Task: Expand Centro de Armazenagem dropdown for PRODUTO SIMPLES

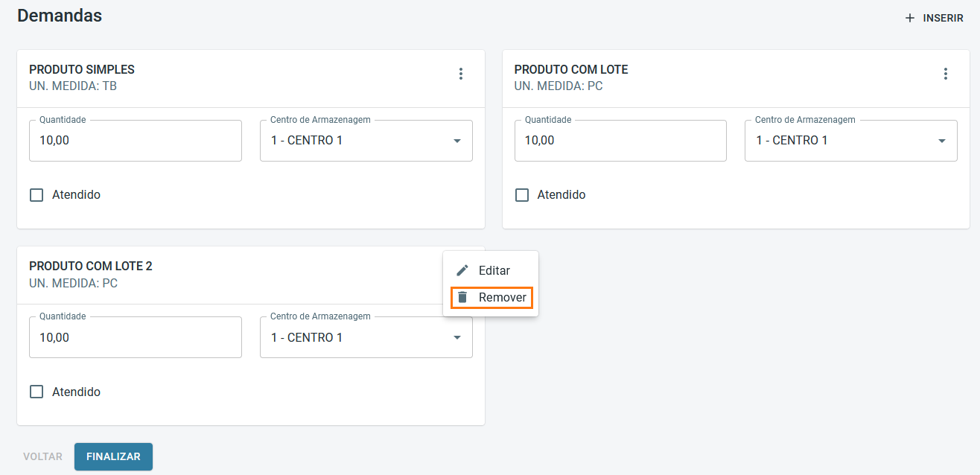Action: (457, 141)
